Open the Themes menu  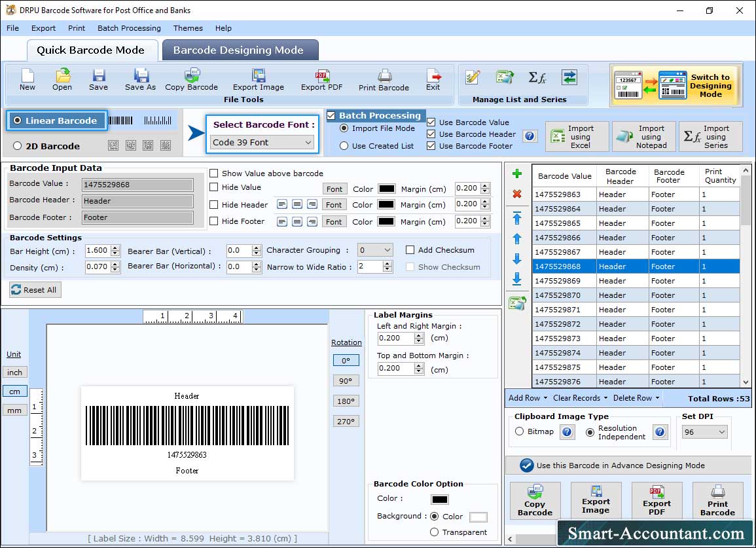188,28
